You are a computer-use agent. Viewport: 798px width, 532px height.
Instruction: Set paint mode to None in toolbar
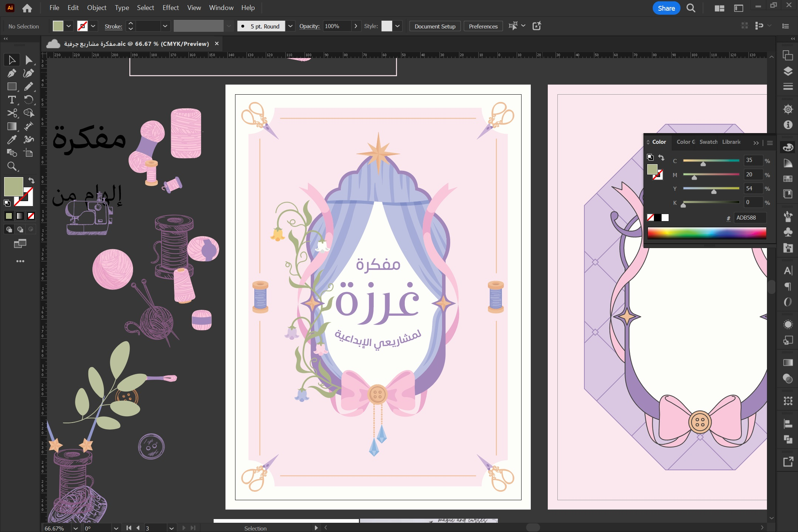[31, 216]
